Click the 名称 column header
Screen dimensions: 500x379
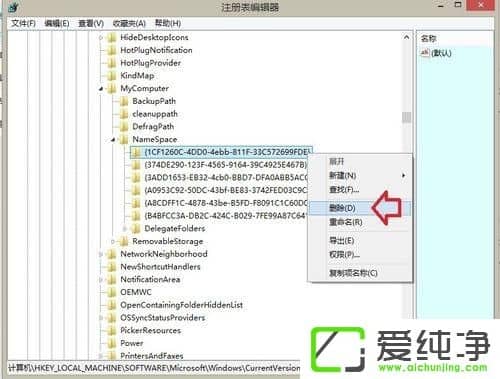pos(428,38)
